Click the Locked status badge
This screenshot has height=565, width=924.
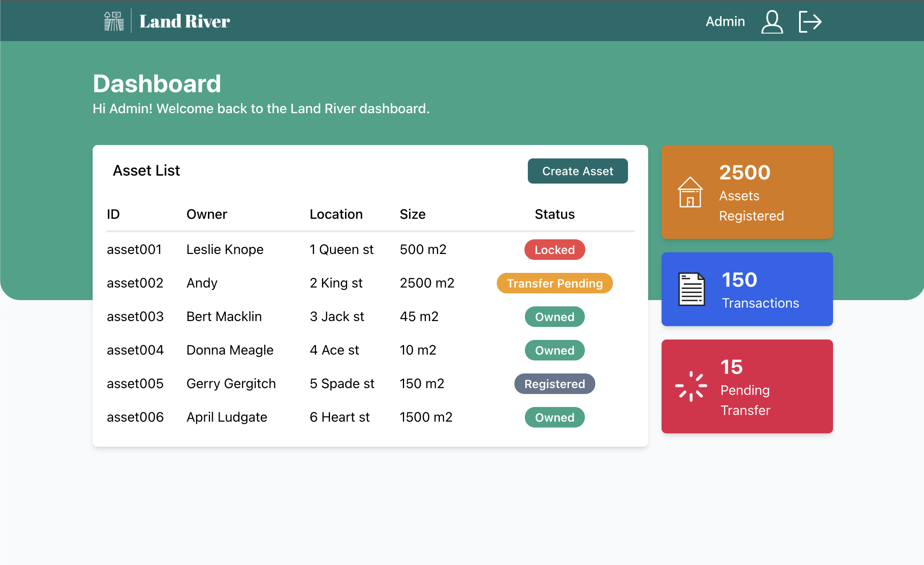pos(554,250)
